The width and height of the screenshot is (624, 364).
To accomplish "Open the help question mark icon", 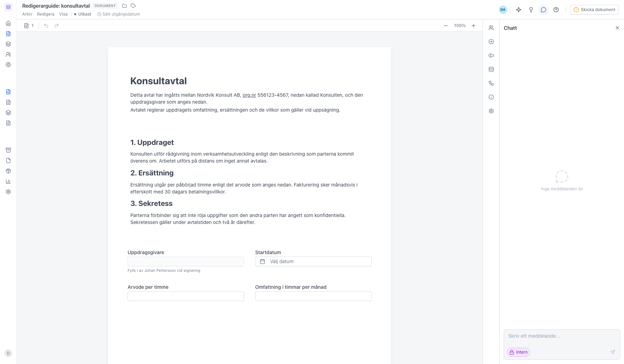I will [556, 10].
